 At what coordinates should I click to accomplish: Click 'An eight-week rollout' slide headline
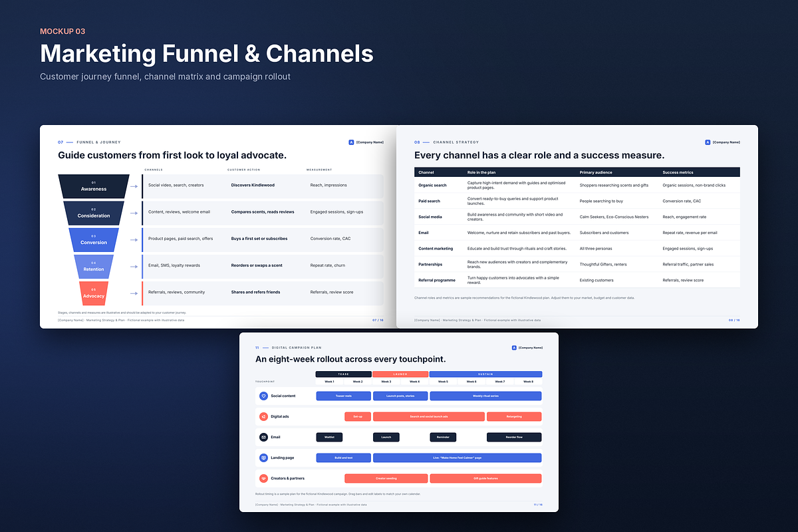(x=350, y=359)
